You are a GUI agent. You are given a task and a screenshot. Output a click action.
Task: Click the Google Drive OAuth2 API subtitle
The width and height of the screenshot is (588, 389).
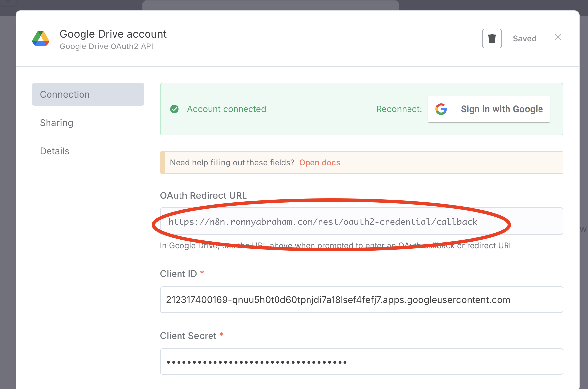click(106, 46)
